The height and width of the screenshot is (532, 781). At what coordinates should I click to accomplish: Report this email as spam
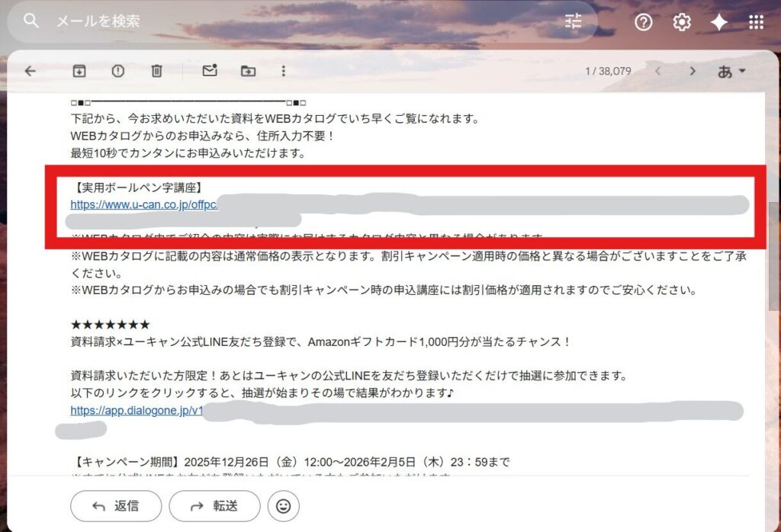click(117, 71)
